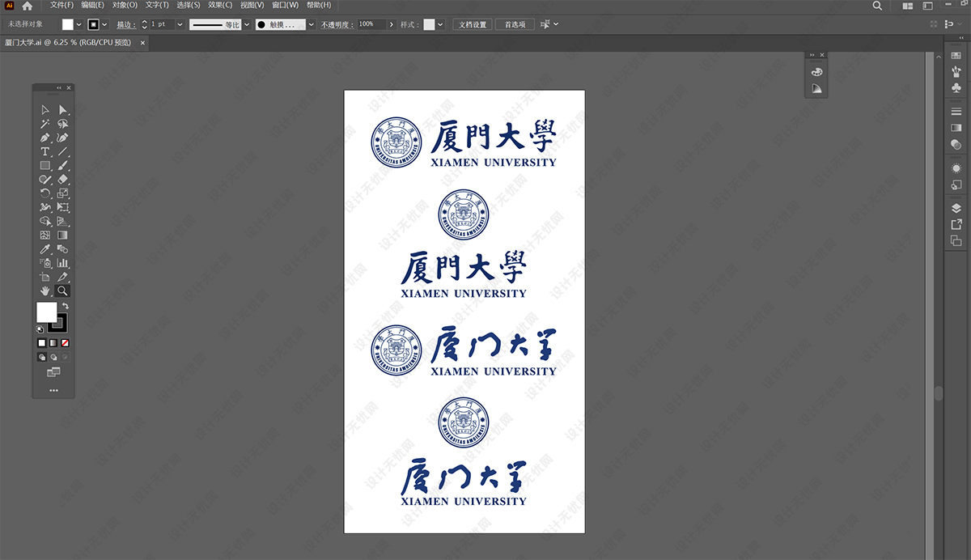Open the 对象(O) menu
The width and height of the screenshot is (971, 560).
pos(125,5)
